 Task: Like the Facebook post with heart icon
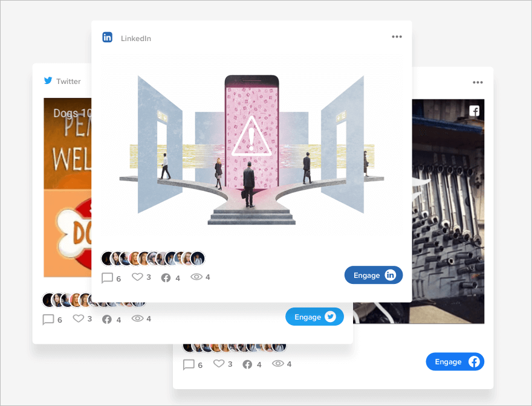[218, 364]
